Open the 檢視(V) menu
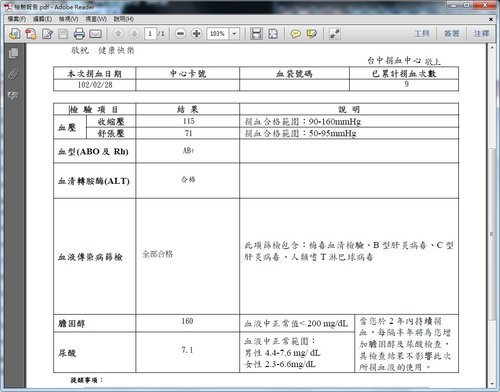 pyautogui.click(x=68, y=19)
